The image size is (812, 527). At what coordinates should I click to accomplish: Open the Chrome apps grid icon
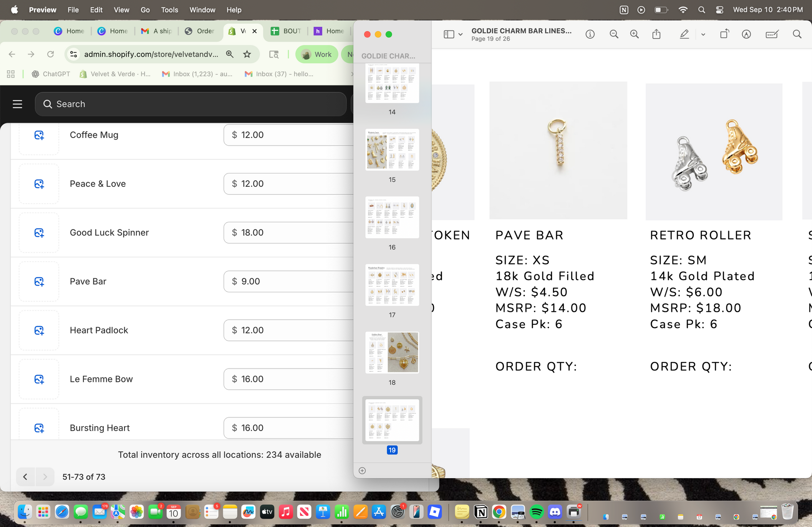click(11, 74)
